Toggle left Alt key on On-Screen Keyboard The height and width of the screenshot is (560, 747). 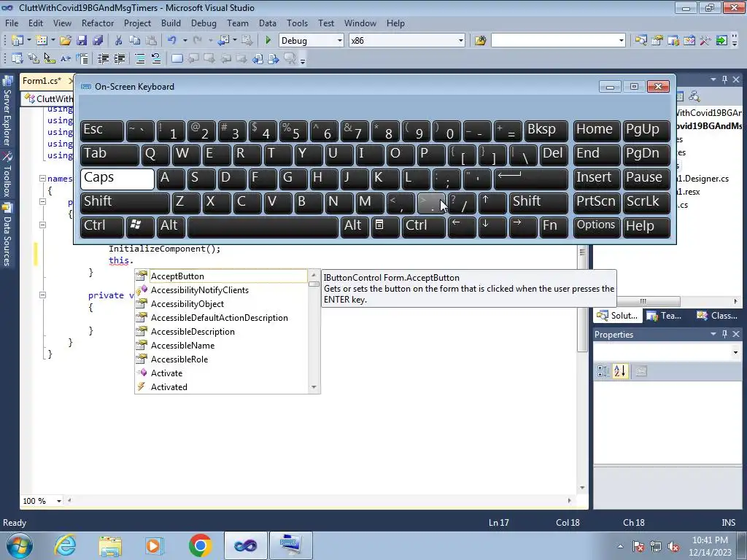[x=171, y=227]
